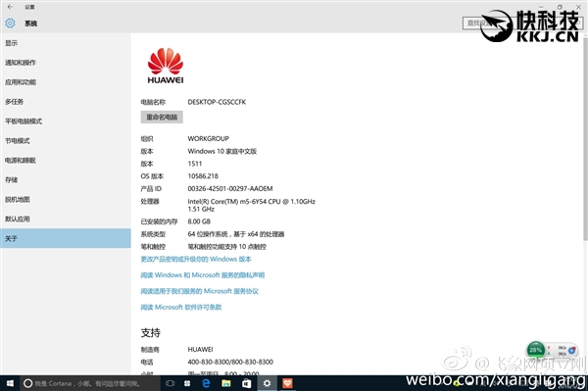The width and height of the screenshot is (588, 391).
Task: Open the orange heart app on taskbar
Action: coord(287,383)
